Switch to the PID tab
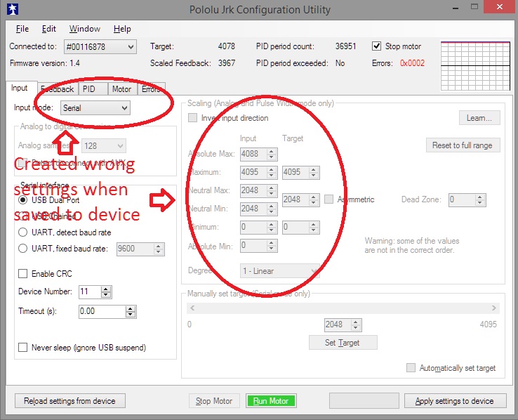 (x=93, y=89)
